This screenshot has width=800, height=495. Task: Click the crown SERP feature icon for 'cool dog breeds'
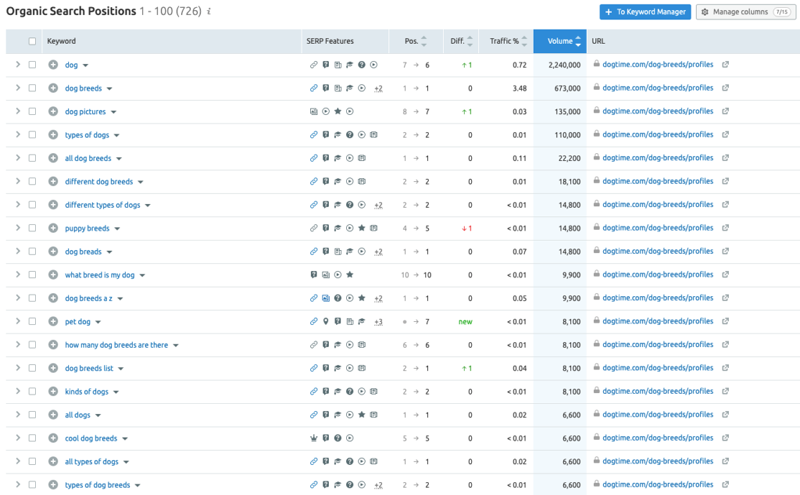314,438
